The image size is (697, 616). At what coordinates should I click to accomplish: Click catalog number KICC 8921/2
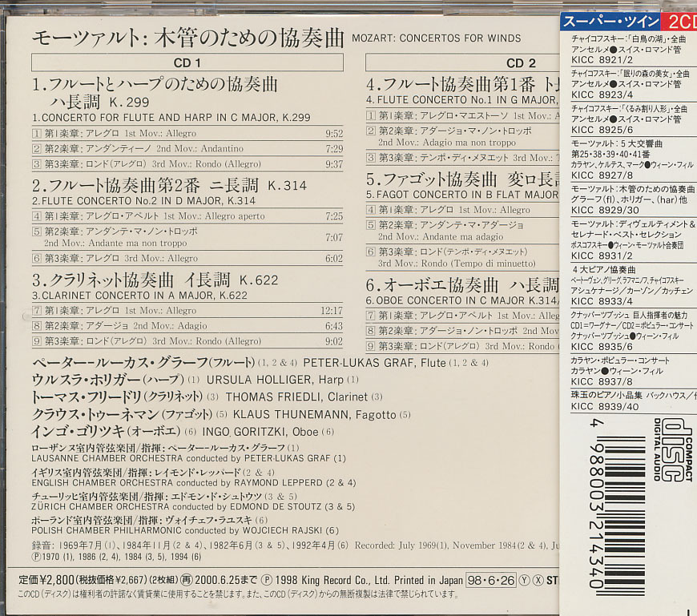click(x=602, y=60)
